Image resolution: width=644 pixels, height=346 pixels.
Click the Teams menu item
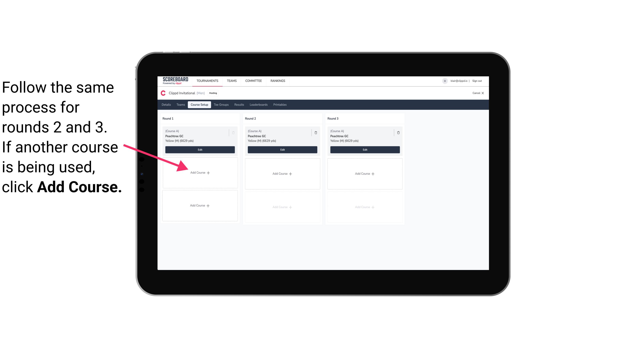(232, 80)
